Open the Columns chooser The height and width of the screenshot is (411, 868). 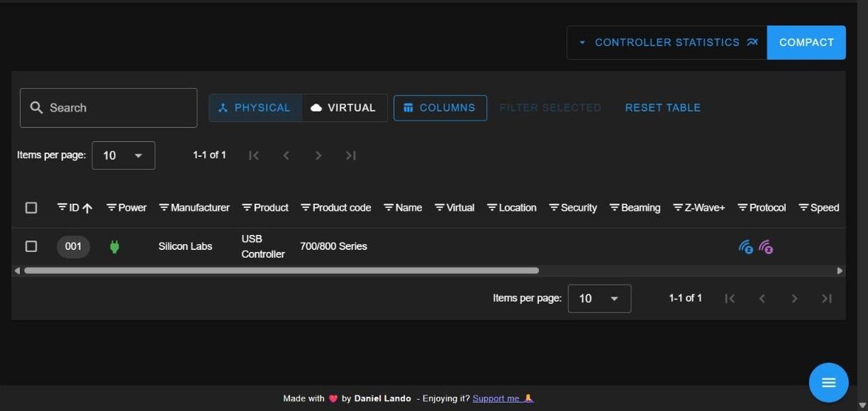[x=440, y=108]
